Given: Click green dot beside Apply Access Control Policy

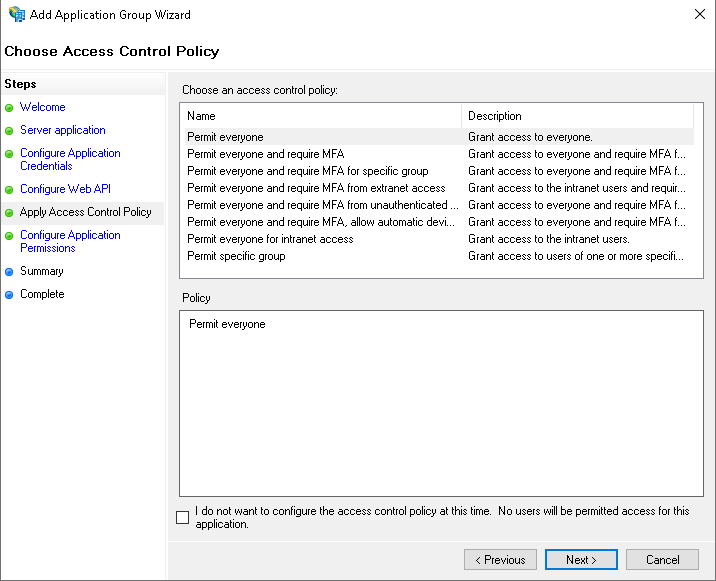Looking at the screenshot, I should (9, 213).
